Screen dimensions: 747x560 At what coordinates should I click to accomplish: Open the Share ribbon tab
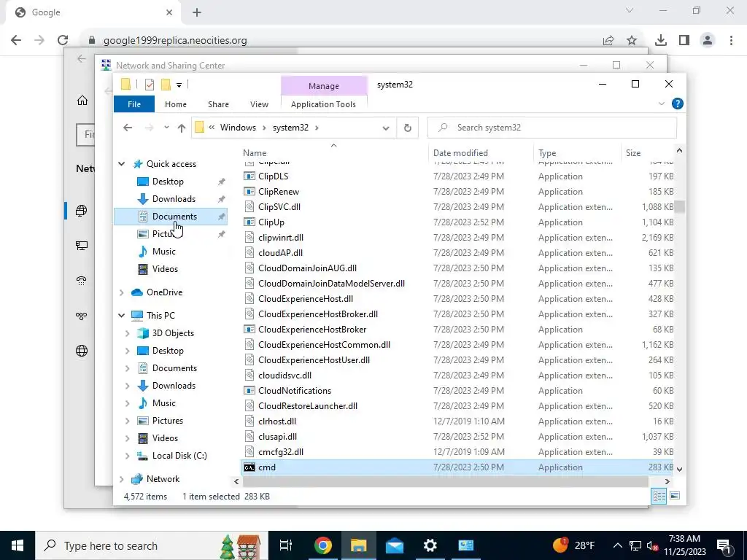(x=218, y=104)
